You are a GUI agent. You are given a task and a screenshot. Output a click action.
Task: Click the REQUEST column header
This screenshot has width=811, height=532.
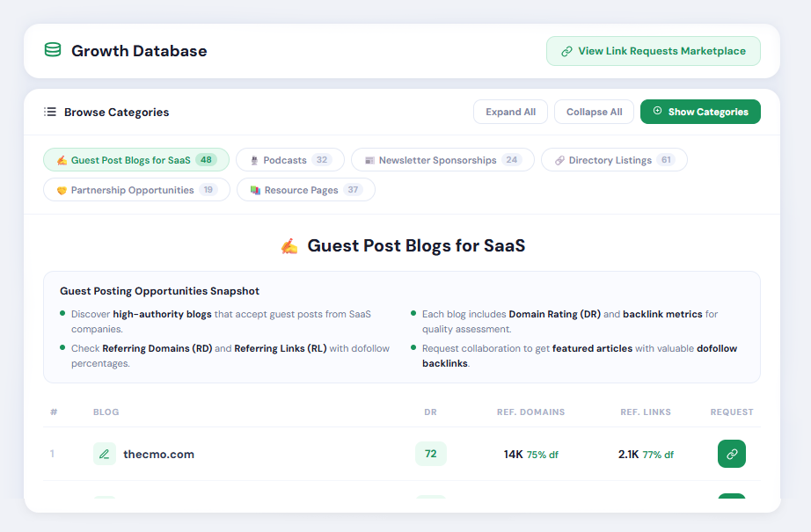(x=732, y=412)
